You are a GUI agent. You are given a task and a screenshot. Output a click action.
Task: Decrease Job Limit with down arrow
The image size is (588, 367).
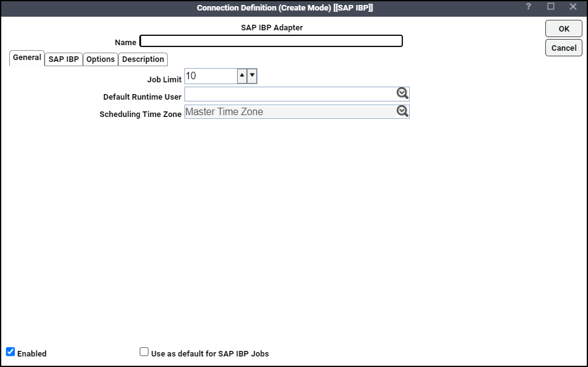[x=252, y=76]
